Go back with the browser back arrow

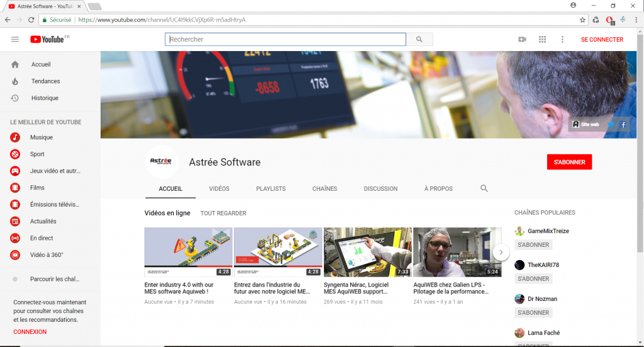[x=8, y=20]
